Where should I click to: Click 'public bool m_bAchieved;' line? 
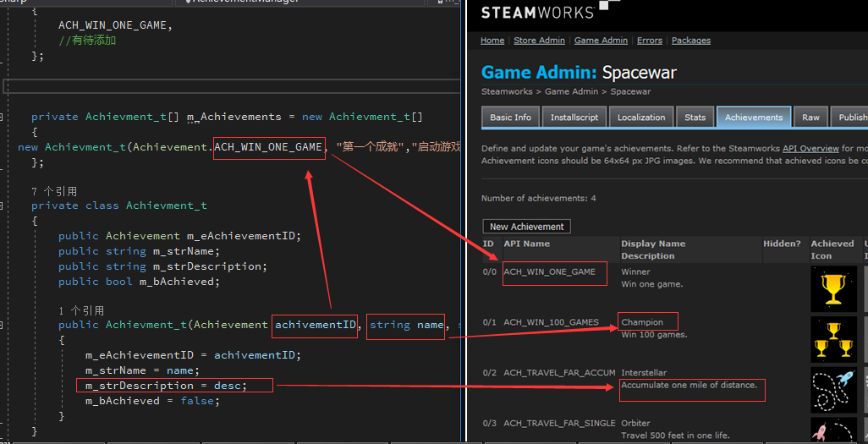(139, 282)
